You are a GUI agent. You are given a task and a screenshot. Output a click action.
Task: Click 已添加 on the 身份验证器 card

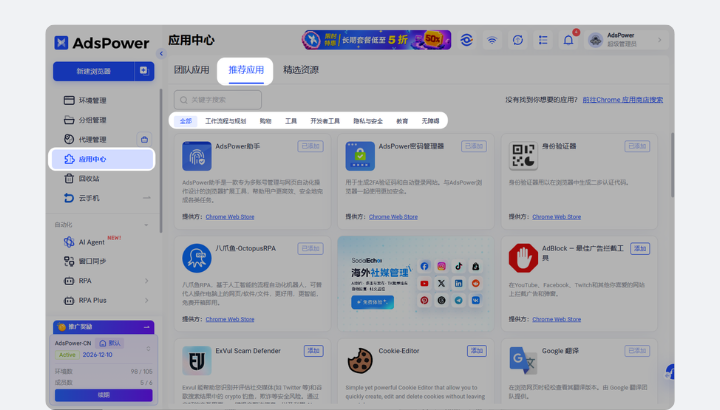tap(637, 146)
